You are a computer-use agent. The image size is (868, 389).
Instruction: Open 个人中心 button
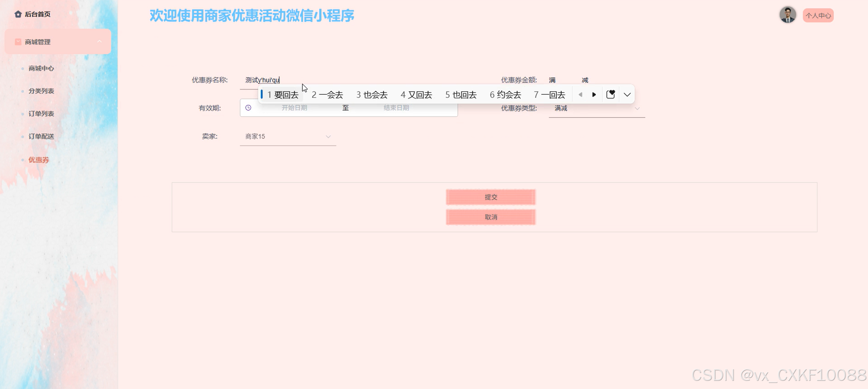click(x=818, y=16)
